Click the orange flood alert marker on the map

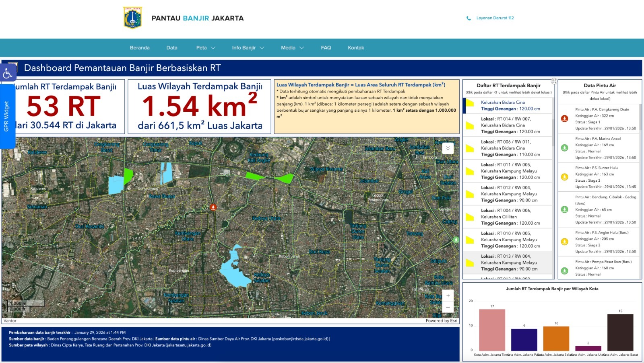click(213, 206)
